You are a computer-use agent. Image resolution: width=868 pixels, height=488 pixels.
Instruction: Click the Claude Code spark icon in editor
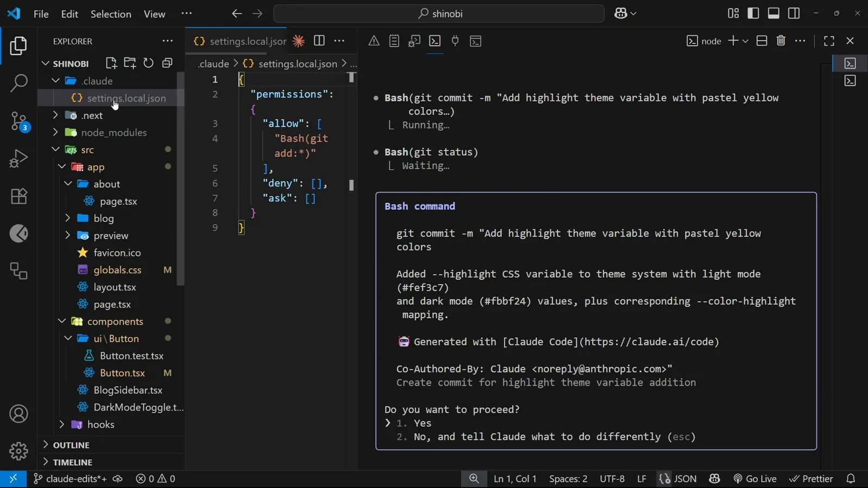coord(298,41)
